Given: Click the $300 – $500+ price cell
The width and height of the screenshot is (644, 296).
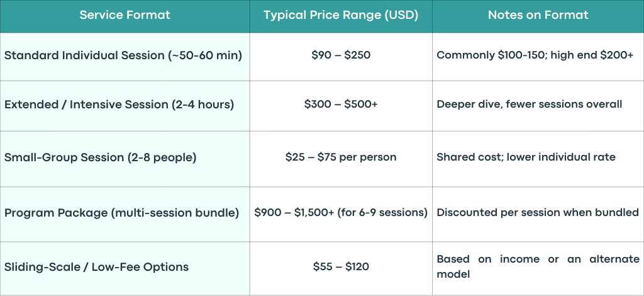Looking at the screenshot, I should coord(341,106).
